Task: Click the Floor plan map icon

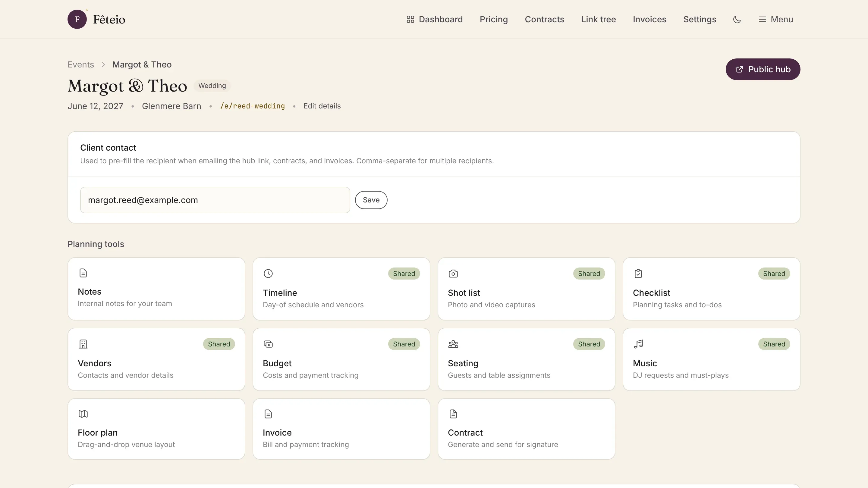Action: coord(83,414)
